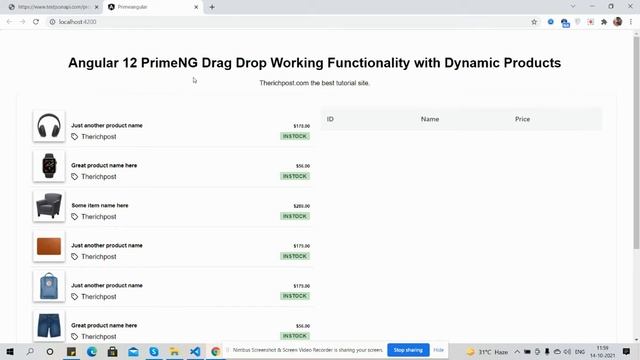Go back in browser history

pos(9,22)
